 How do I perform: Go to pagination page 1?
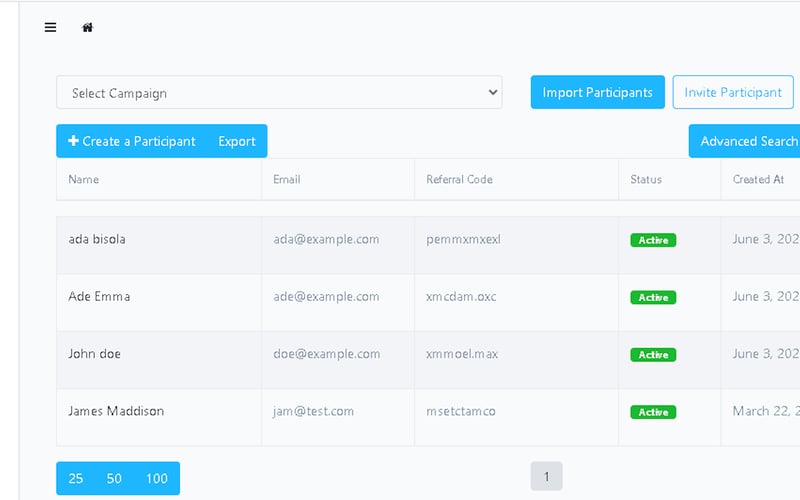tap(546, 477)
